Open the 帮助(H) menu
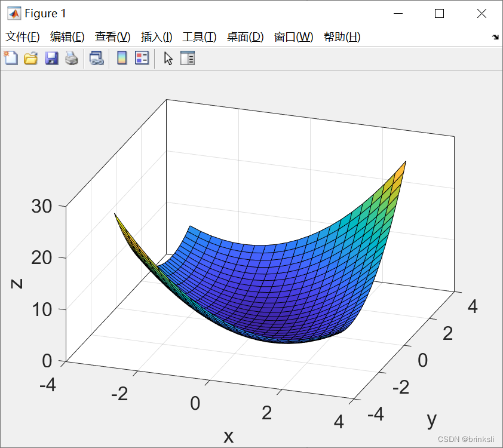Screen dimensions: 503x448 pyautogui.click(x=342, y=37)
